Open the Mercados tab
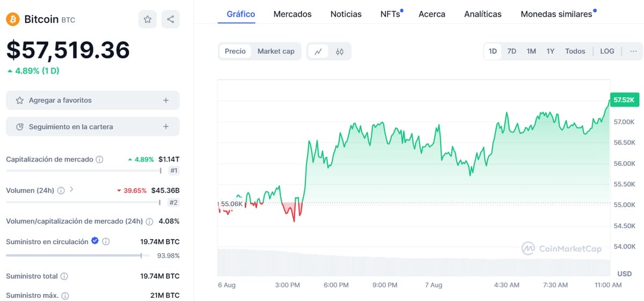644x301 pixels. pos(292,14)
